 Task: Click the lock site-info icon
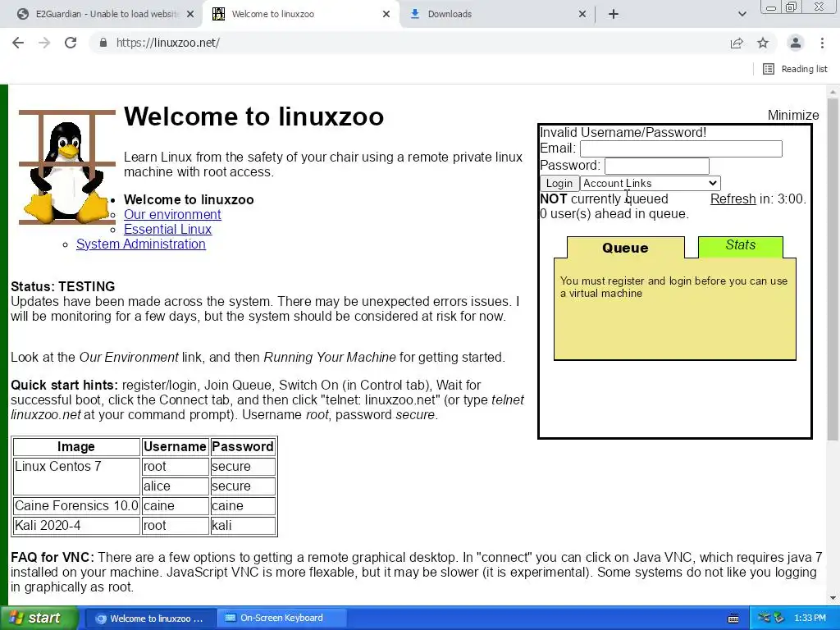coord(103,43)
